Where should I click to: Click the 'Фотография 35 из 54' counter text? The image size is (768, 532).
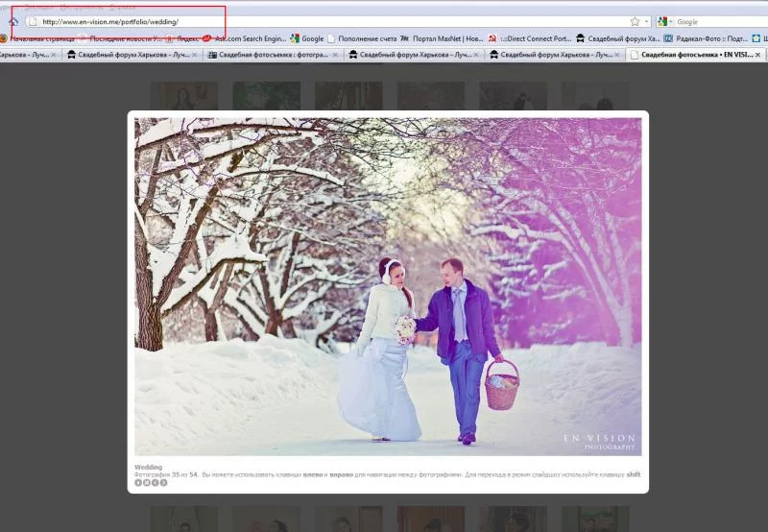[166, 474]
